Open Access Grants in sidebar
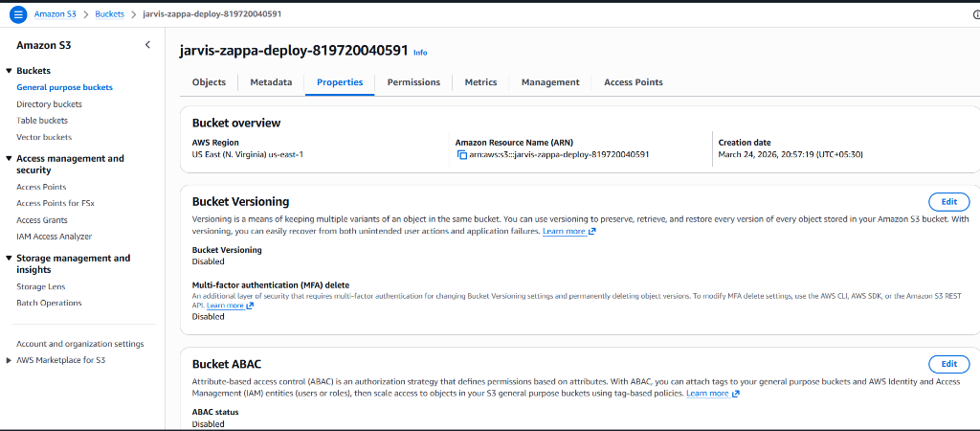Viewport: 980px width, 431px height. click(42, 220)
